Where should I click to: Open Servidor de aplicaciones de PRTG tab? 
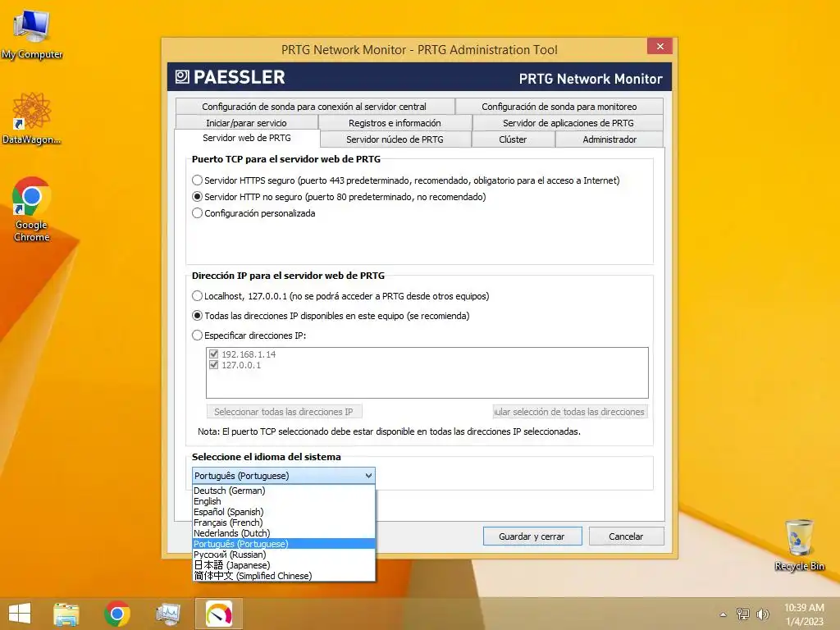pos(568,123)
